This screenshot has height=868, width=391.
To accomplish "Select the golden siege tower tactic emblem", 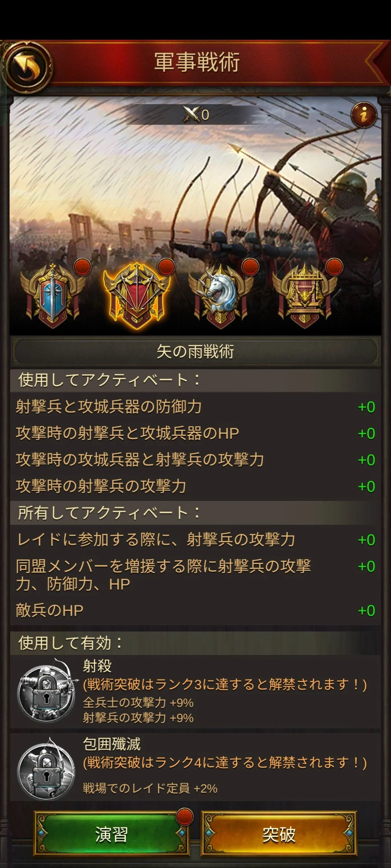I will 305,295.
